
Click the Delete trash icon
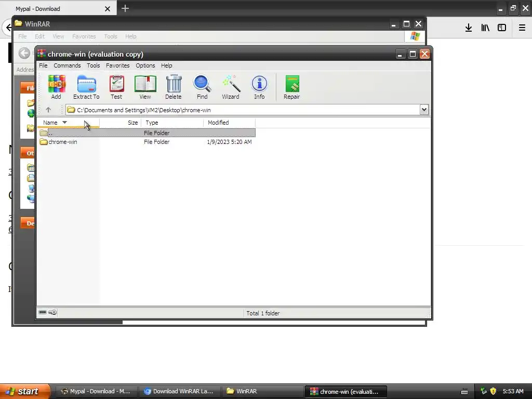pyautogui.click(x=174, y=87)
